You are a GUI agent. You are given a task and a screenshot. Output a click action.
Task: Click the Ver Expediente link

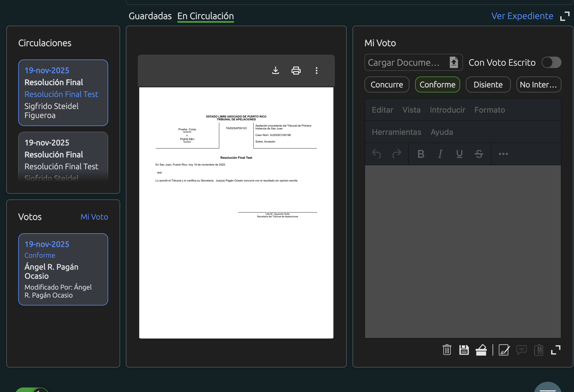[x=522, y=16]
